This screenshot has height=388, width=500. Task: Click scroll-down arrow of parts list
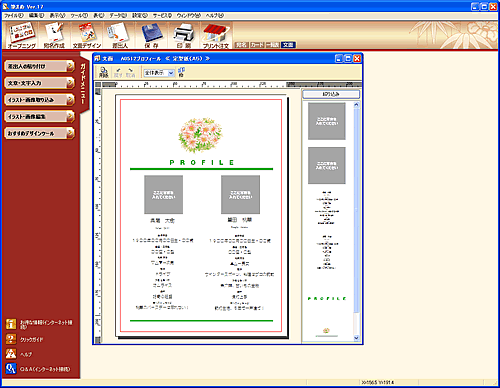(x=356, y=338)
